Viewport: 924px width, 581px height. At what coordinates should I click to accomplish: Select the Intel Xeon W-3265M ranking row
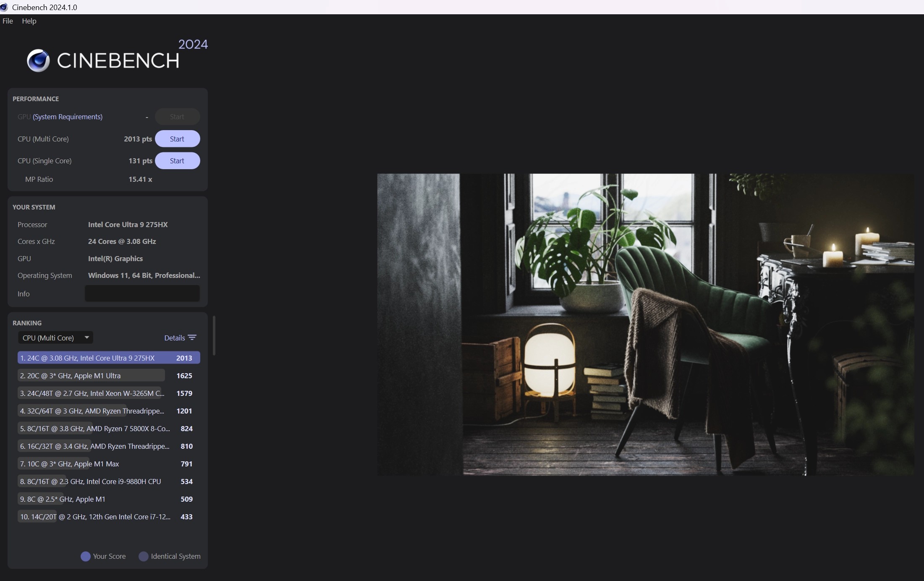(x=92, y=393)
